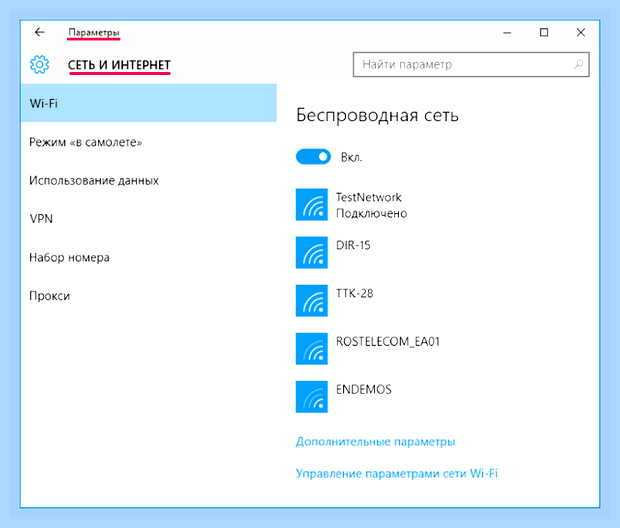The width and height of the screenshot is (620, 528).
Task: Close the Параметры window
Action: [580, 32]
